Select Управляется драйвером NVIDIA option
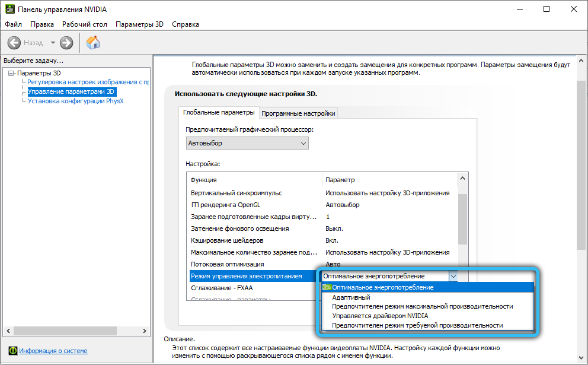Viewport: 588px width, 365px height. pyautogui.click(x=380, y=316)
